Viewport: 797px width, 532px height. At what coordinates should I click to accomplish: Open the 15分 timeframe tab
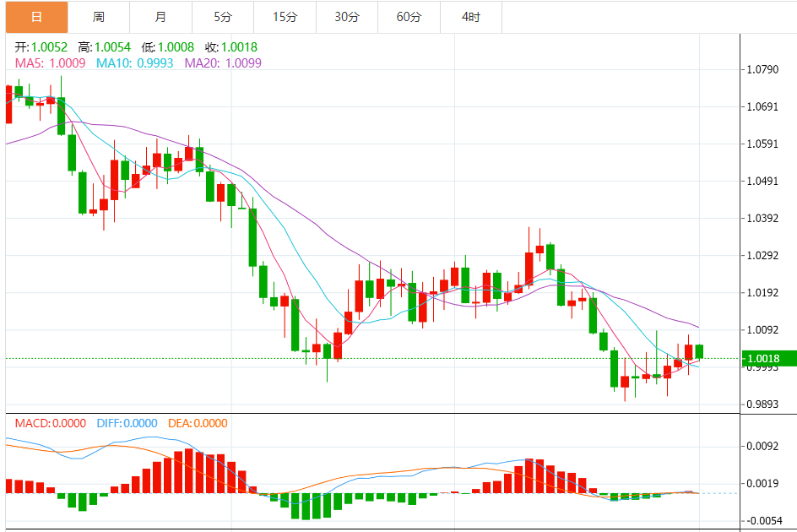(x=285, y=17)
